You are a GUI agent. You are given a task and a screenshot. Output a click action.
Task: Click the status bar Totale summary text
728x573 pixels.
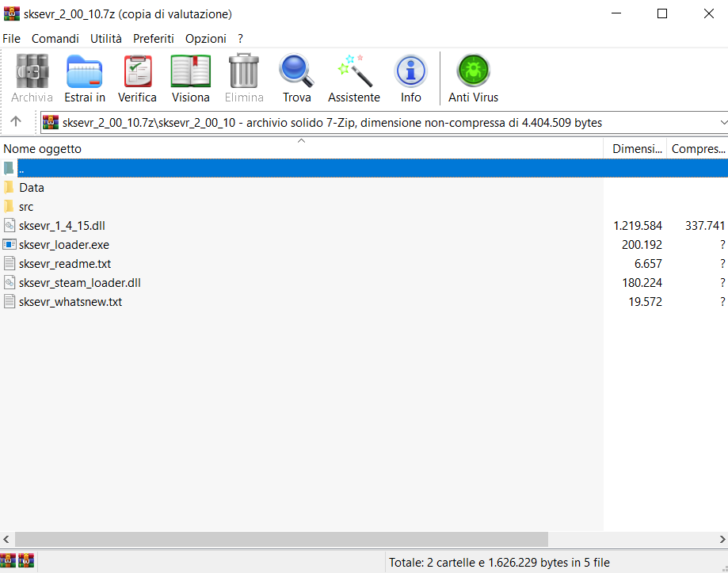coord(499,563)
